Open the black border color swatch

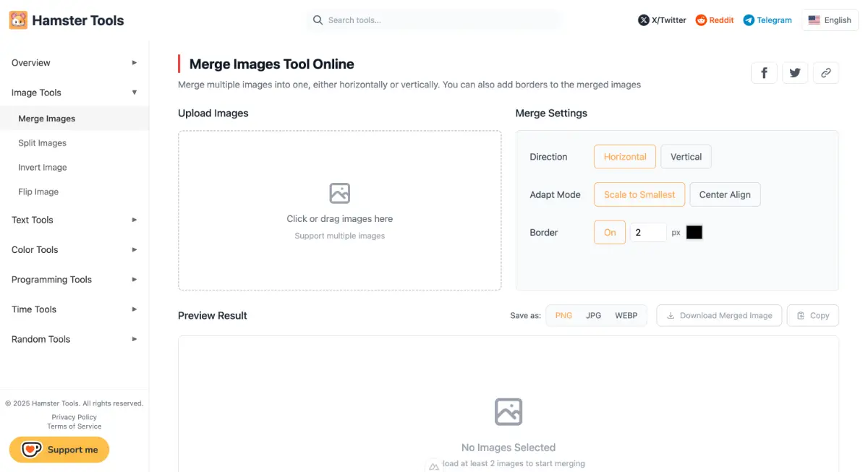pyautogui.click(x=694, y=233)
